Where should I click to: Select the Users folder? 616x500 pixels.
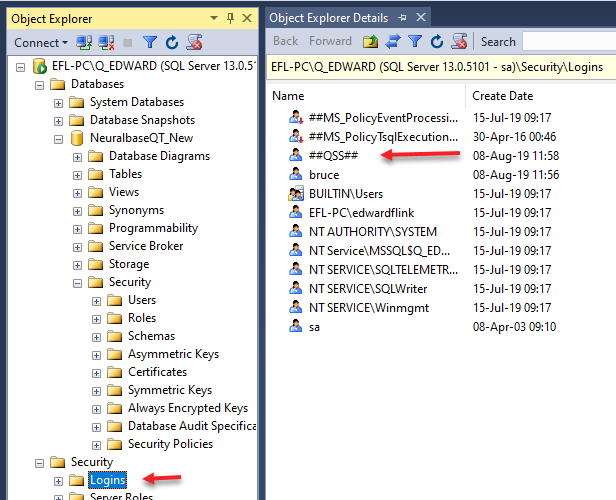(142, 300)
